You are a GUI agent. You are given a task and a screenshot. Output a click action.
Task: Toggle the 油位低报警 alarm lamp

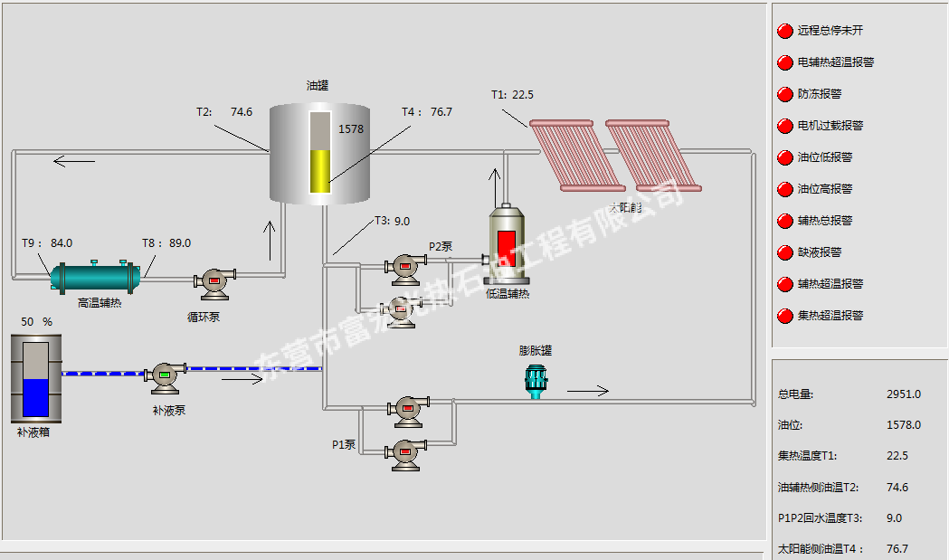tap(784, 157)
